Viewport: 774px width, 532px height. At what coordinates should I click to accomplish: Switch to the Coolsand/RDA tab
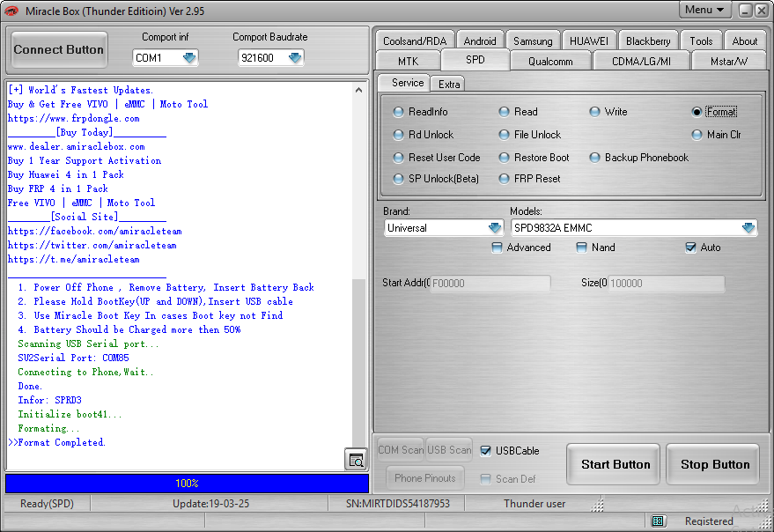point(415,41)
